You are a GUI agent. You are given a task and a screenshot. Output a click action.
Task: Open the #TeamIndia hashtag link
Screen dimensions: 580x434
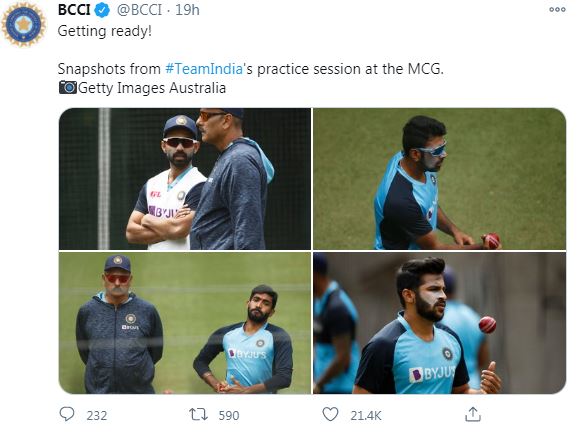(x=204, y=69)
